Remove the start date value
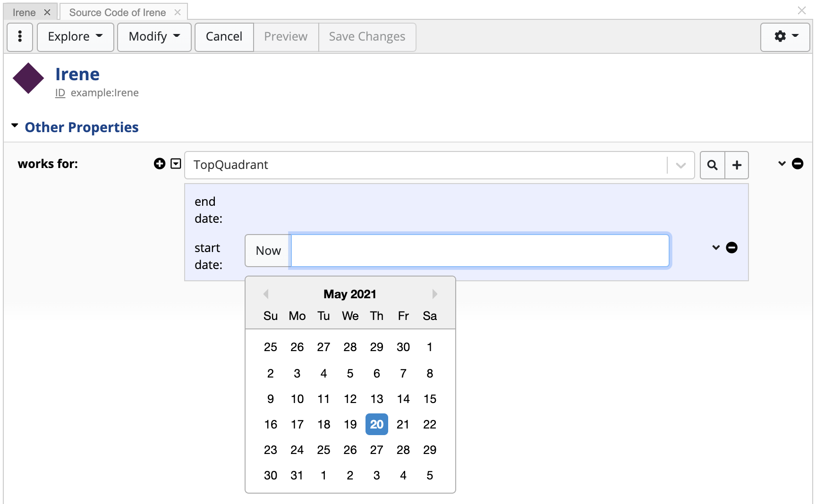816x504 pixels. point(731,248)
